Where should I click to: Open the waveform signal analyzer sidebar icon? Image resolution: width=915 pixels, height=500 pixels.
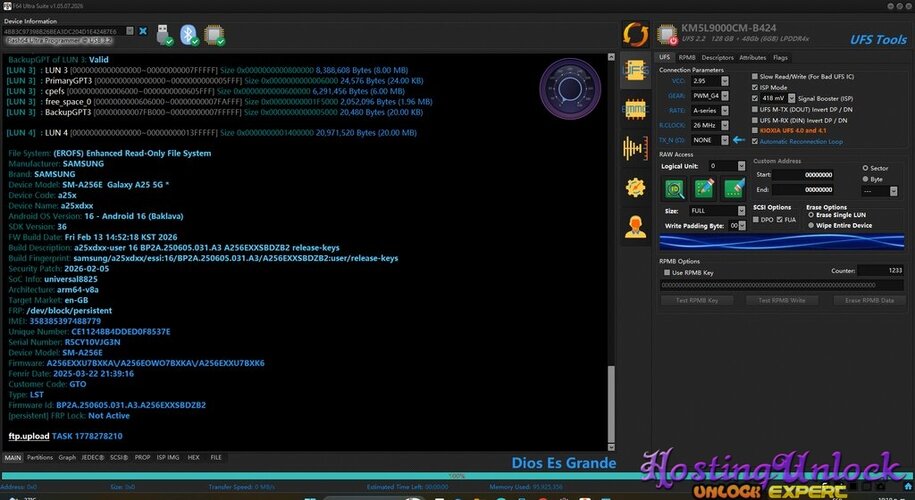[x=635, y=148]
